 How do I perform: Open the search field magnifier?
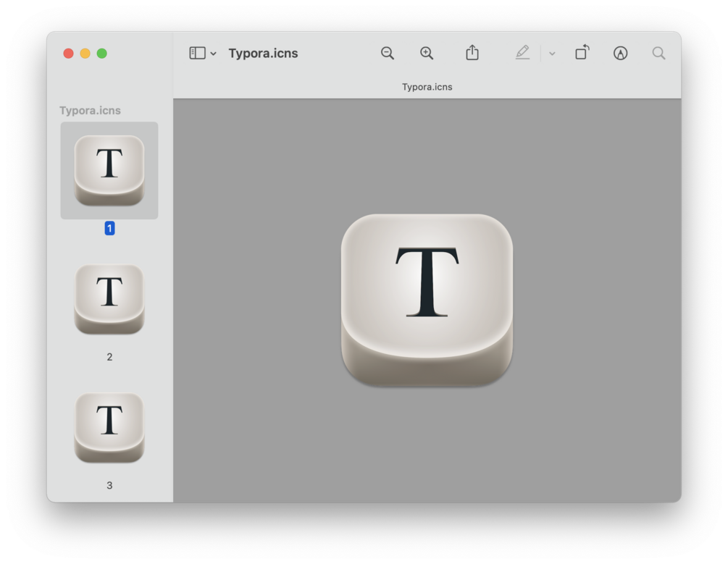point(658,53)
